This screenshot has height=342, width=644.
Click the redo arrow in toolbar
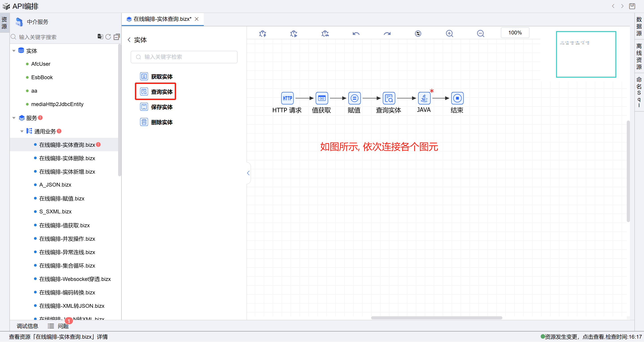coord(387,33)
